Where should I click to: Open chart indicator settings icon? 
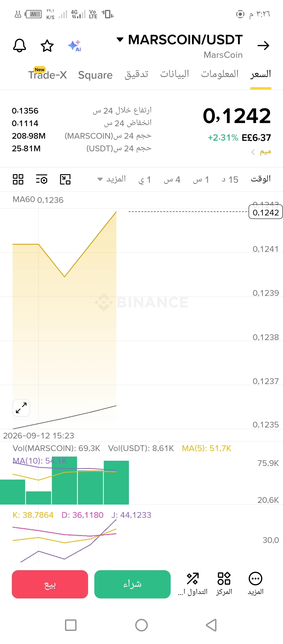[x=41, y=180]
